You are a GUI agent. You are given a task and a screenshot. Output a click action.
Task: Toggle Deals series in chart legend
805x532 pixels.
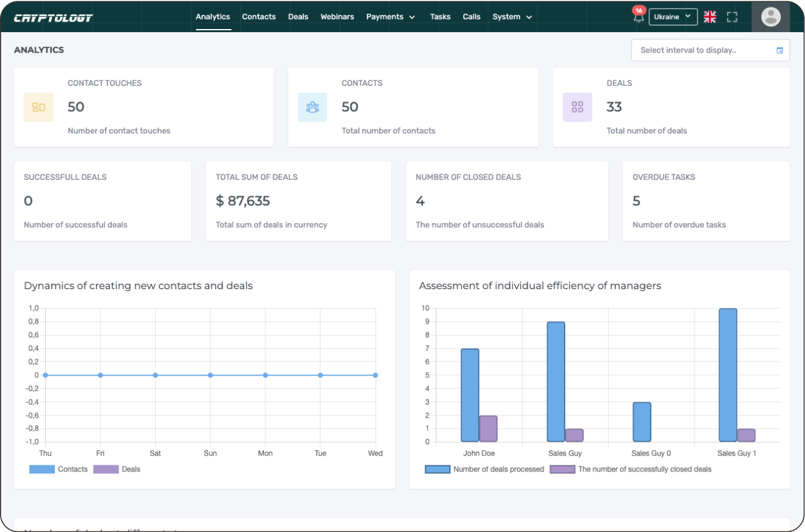click(106, 470)
